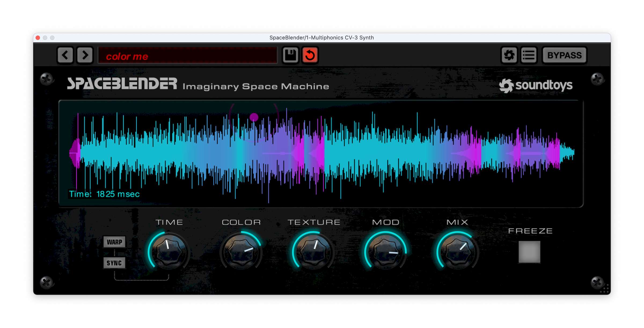Click the purple dot handle in the waveform display
The width and height of the screenshot is (644, 328).
[254, 117]
